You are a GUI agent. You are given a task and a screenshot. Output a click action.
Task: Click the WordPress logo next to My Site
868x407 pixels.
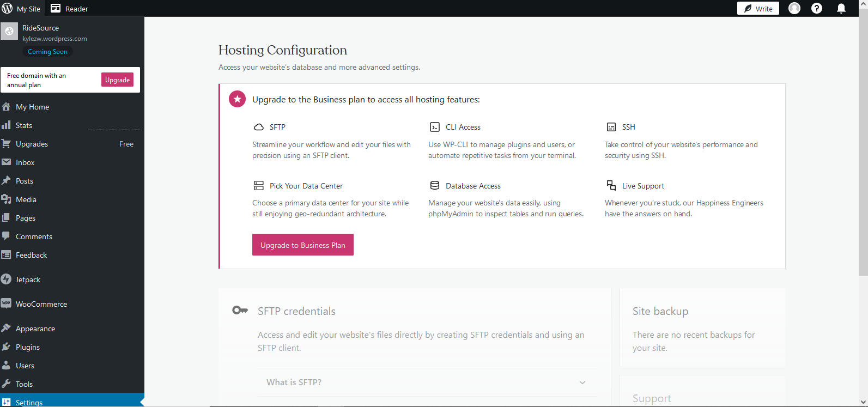pos(7,8)
